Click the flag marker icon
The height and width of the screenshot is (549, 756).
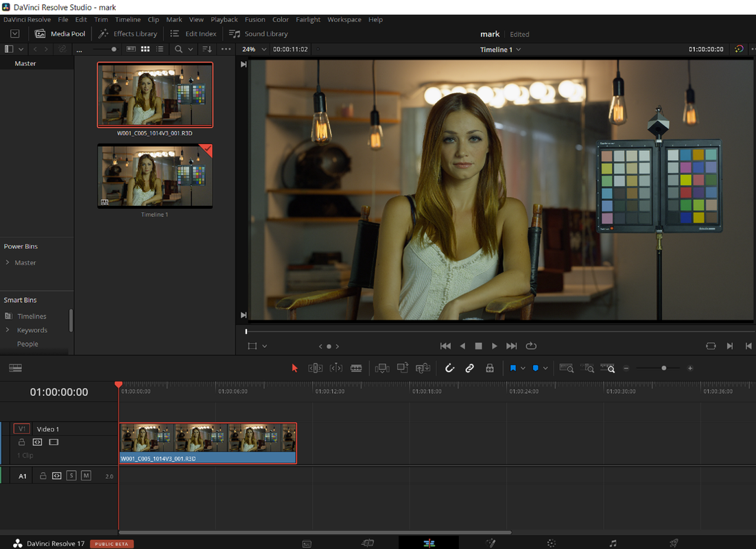point(512,369)
